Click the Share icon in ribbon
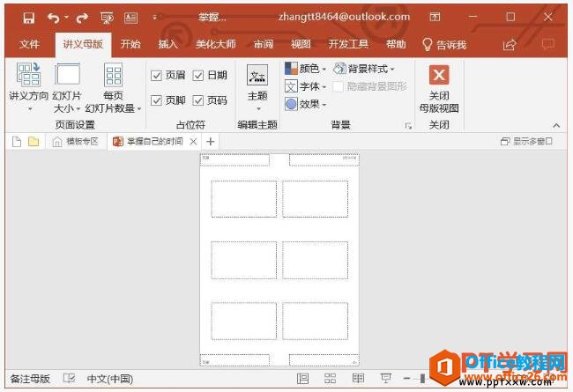573x392 pixels. coord(510,45)
